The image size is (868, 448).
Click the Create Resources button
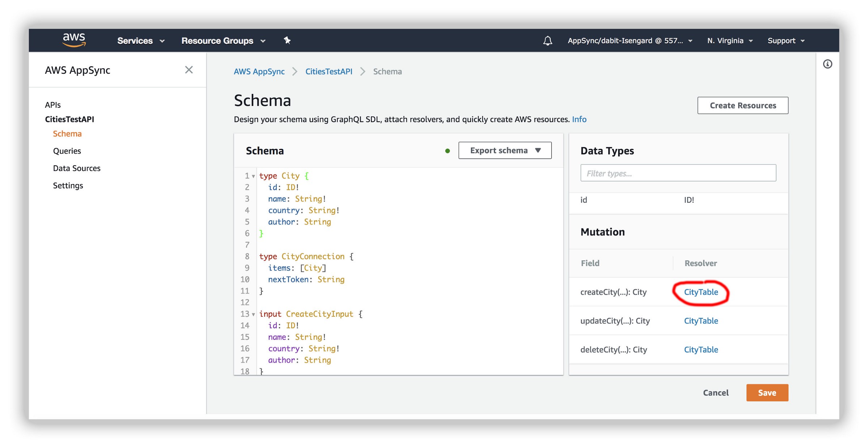click(x=743, y=106)
